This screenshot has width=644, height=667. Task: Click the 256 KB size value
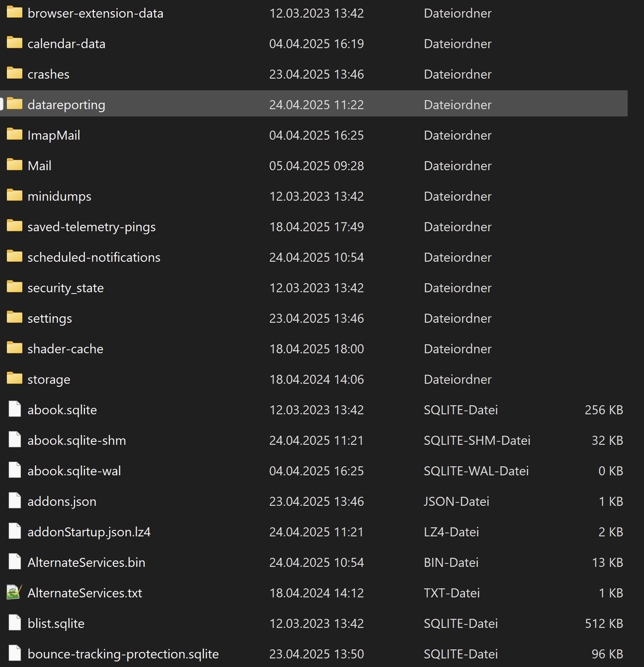pos(604,410)
